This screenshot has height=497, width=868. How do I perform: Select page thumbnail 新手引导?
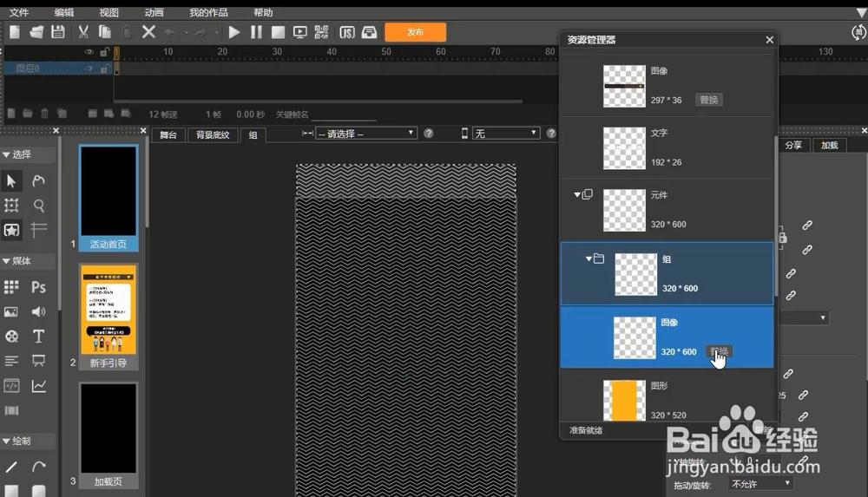pyautogui.click(x=108, y=317)
